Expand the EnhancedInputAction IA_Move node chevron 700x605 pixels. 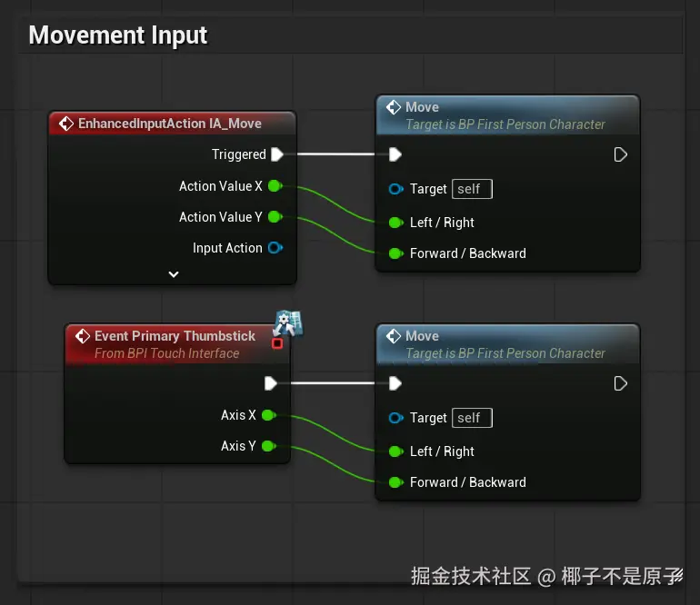[x=174, y=274]
